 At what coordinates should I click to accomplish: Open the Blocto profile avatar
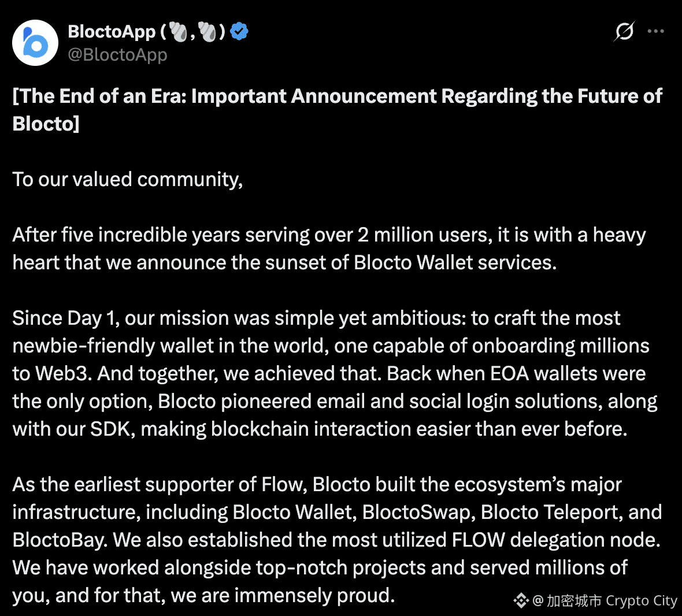point(35,43)
